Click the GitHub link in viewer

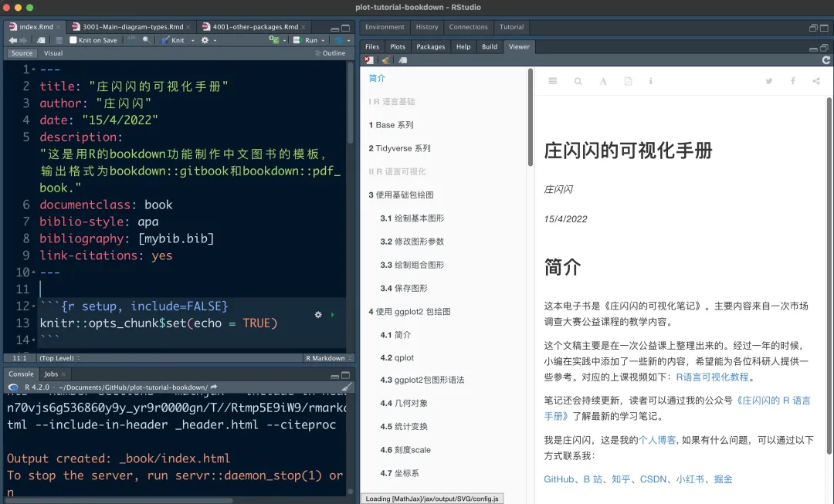coord(558,479)
